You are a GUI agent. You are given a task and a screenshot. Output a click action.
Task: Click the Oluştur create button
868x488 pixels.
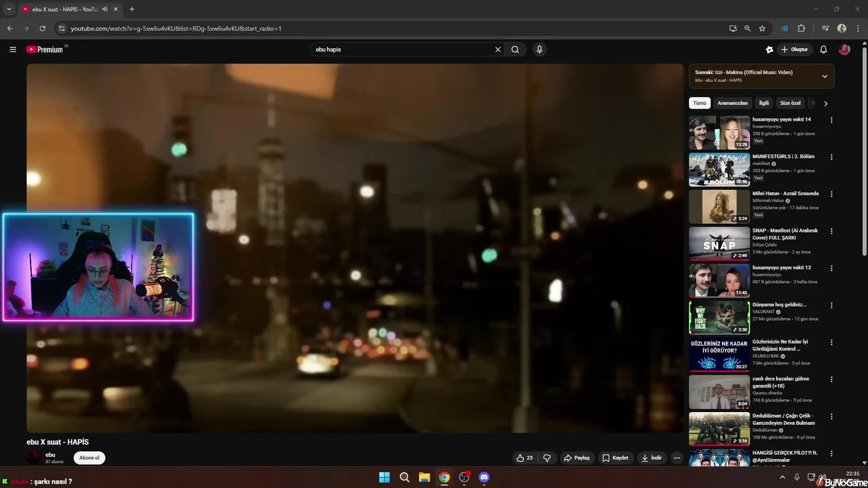[x=795, y=49]
